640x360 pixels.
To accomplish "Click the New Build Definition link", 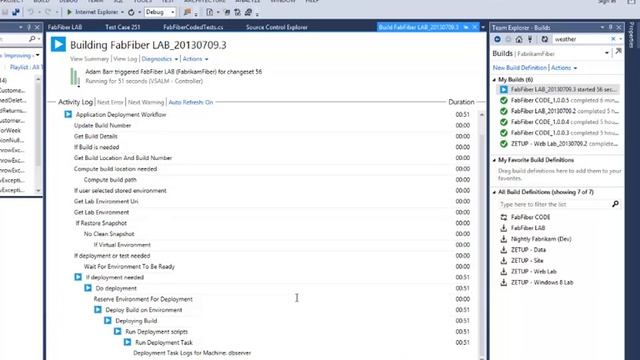I will [x=520, y=68].
